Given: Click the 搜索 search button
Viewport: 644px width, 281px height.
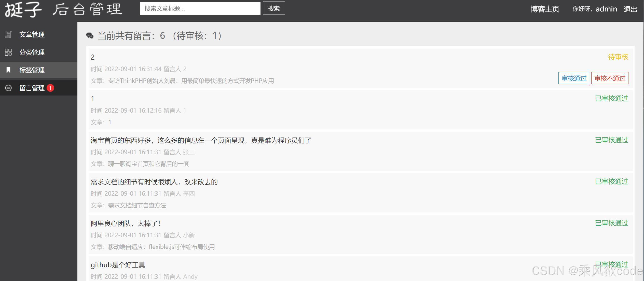Looking at the screenshot, I should click(273, 8).
